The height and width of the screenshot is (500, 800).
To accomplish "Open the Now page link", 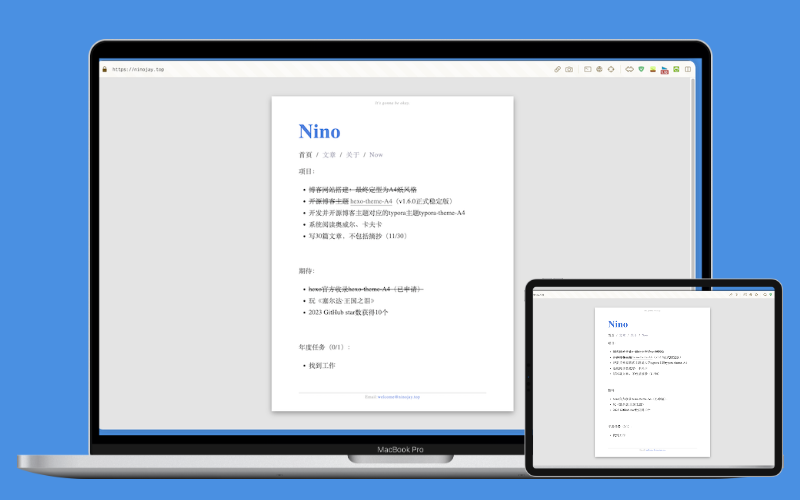I will click(376, 155).
